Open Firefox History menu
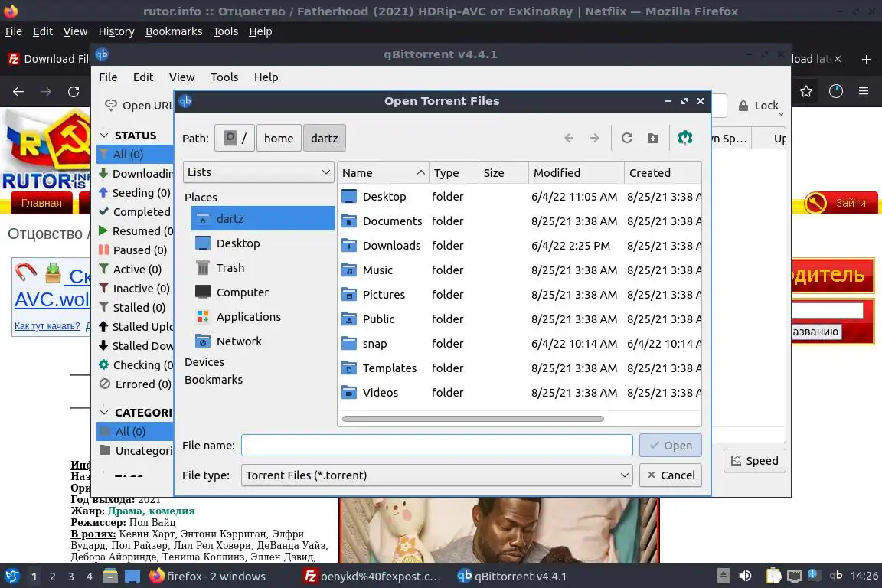The image size is (882, 588). click(x=116, y=31)
